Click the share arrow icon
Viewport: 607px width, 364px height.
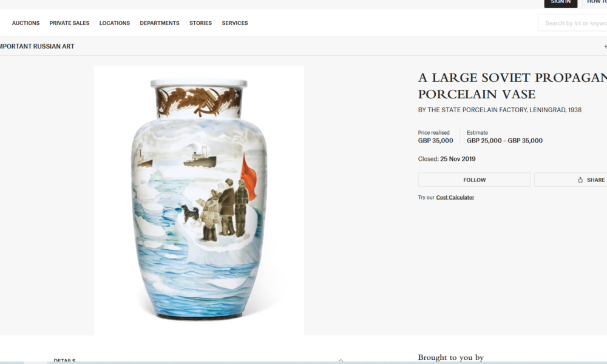pyautogui.click(x=580, y=180)
